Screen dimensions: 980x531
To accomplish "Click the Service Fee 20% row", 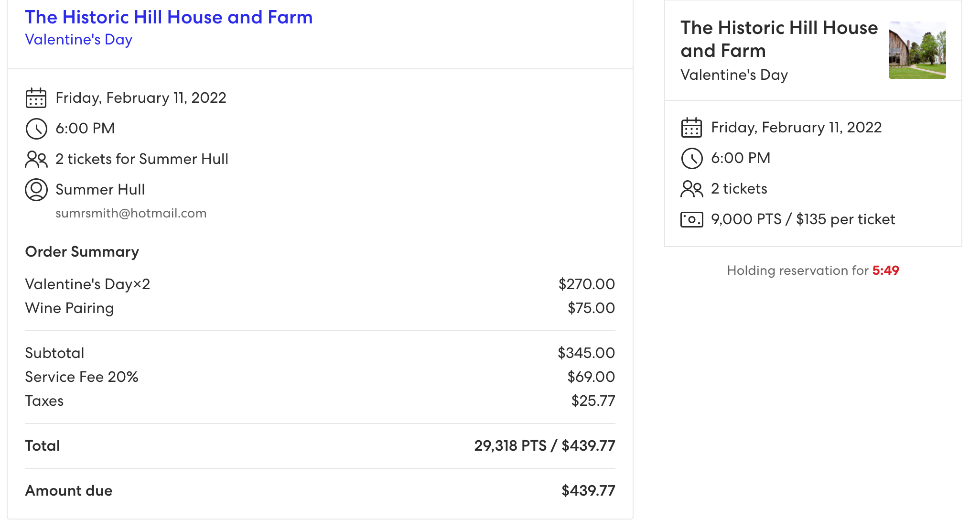I will 82,377.
